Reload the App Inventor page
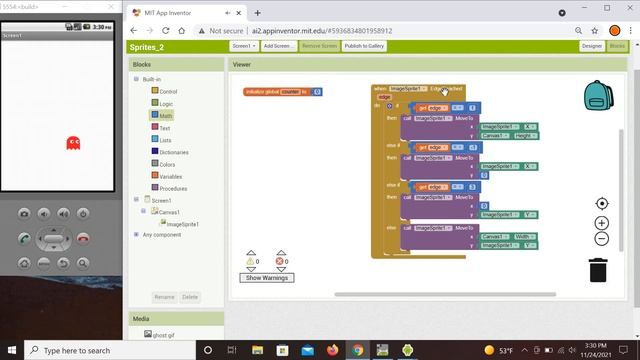 point(165,31)
